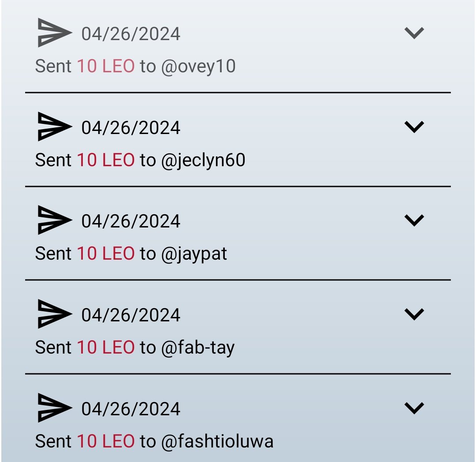Open the @fashtioluwa recipient username

[x=217, y=441]
